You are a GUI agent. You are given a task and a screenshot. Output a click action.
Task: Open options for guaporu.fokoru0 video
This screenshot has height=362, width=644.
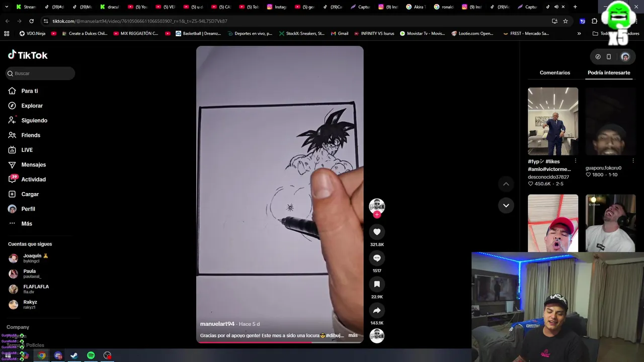pyautogui.click(x=633, y=161)
